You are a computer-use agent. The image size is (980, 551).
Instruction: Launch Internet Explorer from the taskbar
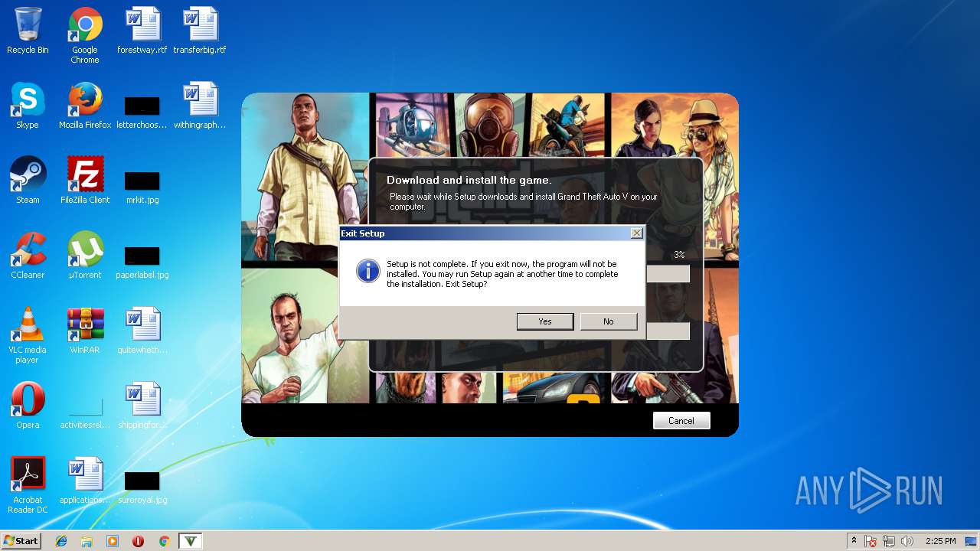(61, 541)
